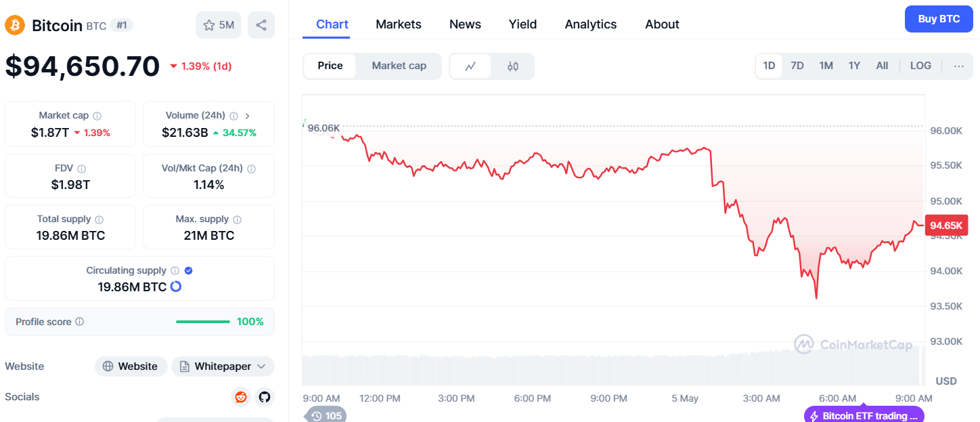The height and width of the screenshot is (422, 980).
Task: Click the verified circulating supply badge
Action: [189, 270]
